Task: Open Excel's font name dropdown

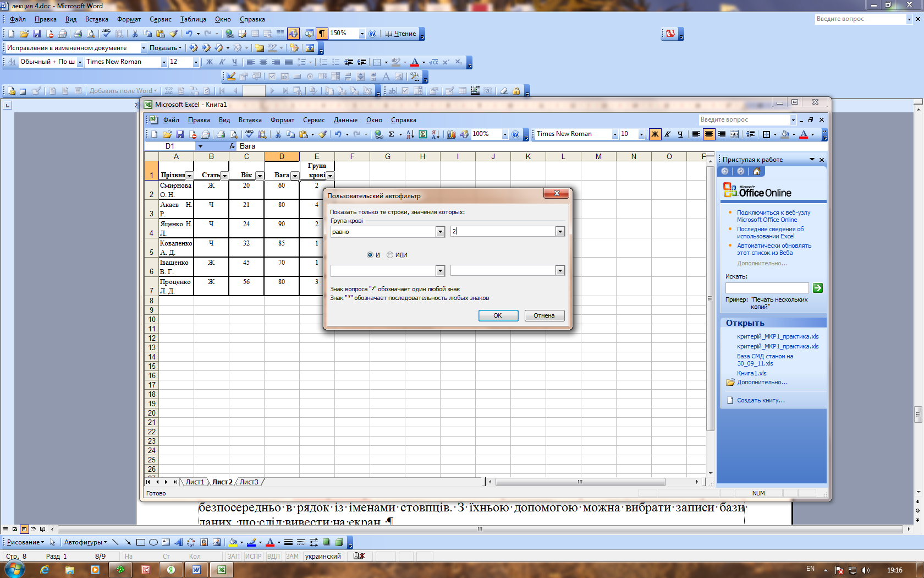Action: (x=615, y=134)
